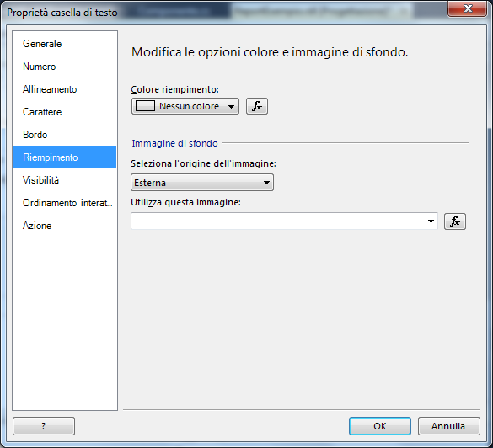This screenshot has height=448, width=493.
Task: Open help with the question mark button
Action: 44,426
